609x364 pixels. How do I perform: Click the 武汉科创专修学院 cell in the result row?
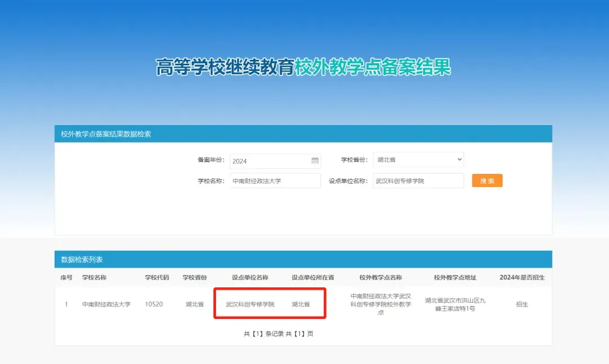click(x=250, y=304)
